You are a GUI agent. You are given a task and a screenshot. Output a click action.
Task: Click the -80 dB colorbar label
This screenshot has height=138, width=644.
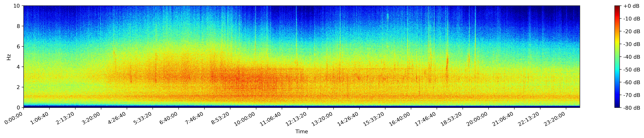pos(632,108)
